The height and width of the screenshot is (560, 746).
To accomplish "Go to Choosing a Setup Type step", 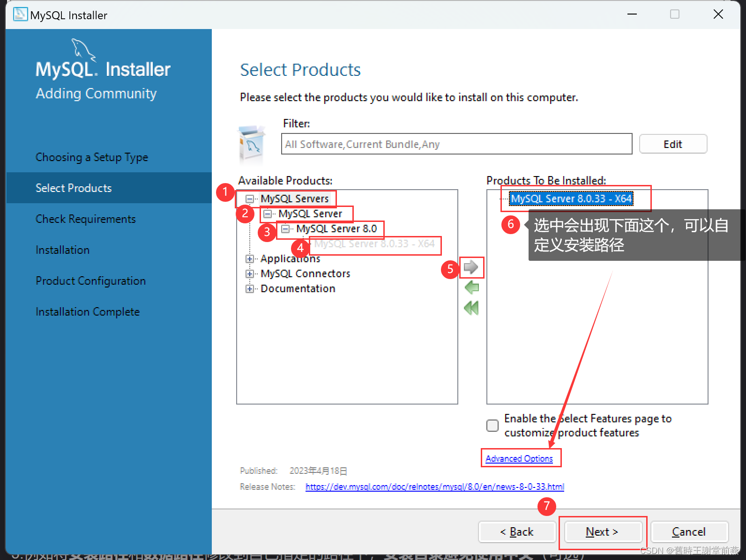I will pyautogui.click(x=92, y=157).
